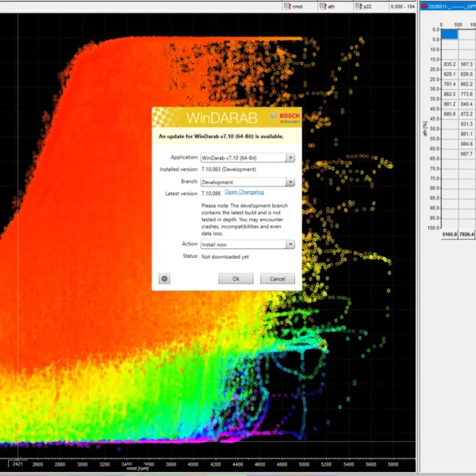Screen dimensions: 476x476
Task: Click the nmot channel icon in header
Action: [287, 6]
